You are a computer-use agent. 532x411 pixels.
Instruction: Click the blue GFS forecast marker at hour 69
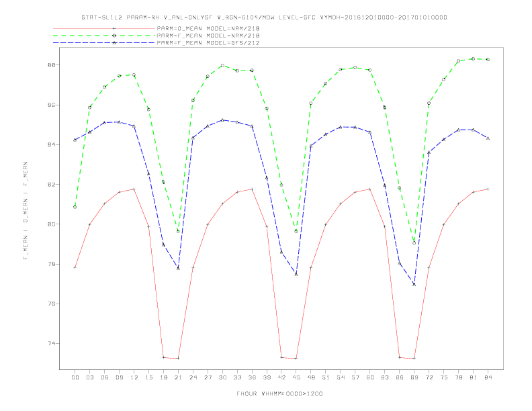[414, 285]
